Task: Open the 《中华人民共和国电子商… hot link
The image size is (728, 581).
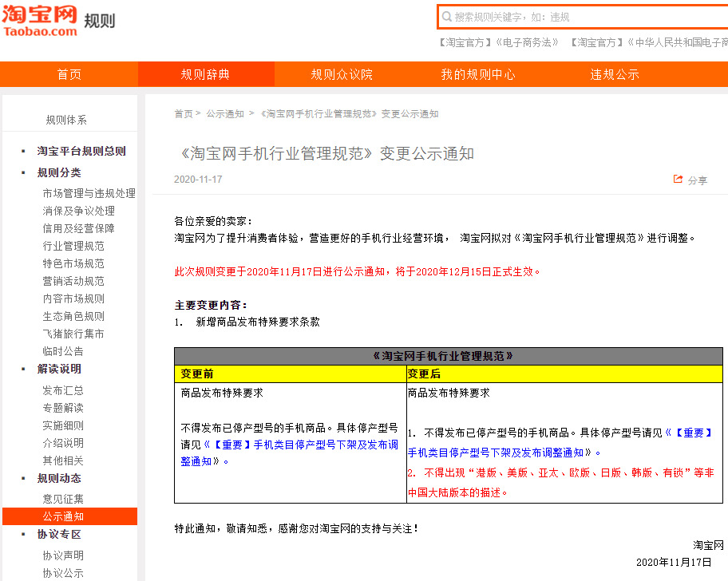Action: coord(649,42)
